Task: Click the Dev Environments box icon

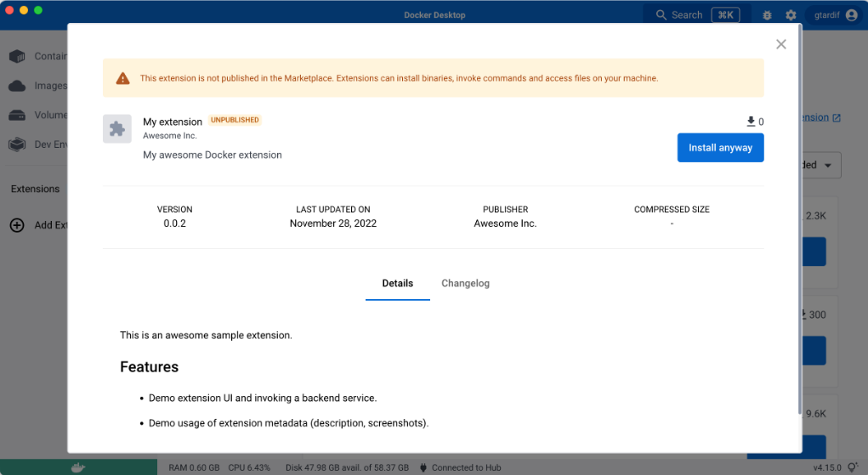Action: click(17, 144)
